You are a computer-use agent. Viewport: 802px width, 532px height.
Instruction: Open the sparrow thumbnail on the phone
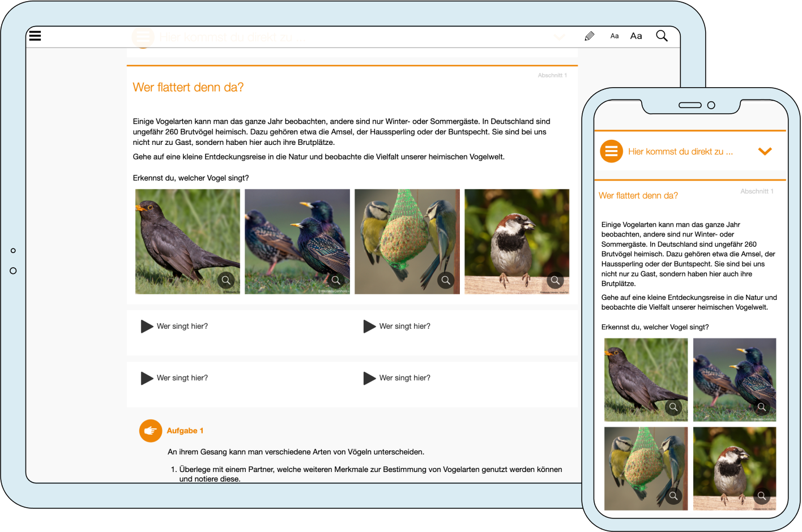761,496
